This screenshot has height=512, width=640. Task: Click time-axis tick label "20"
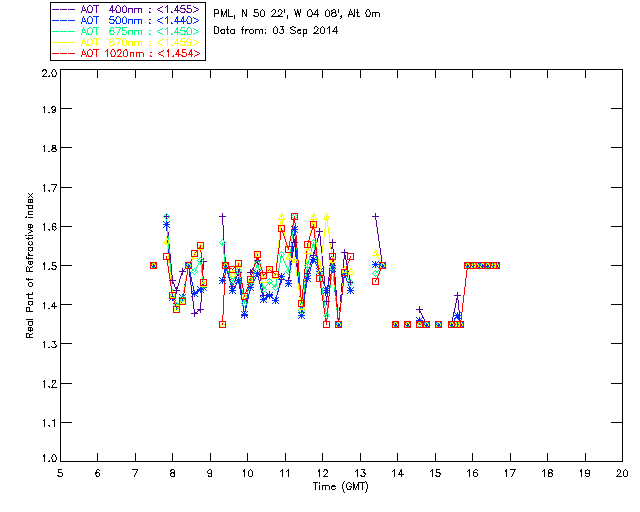tap(622, 473)
